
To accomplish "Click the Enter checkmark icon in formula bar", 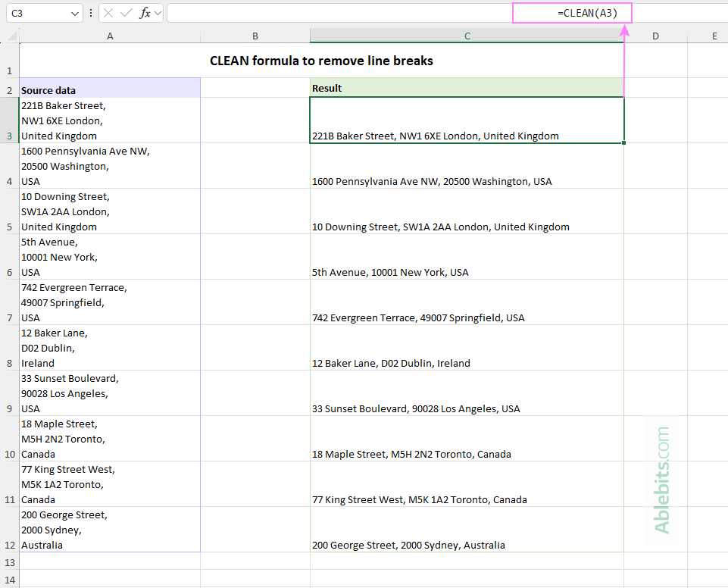I will 127,14.
